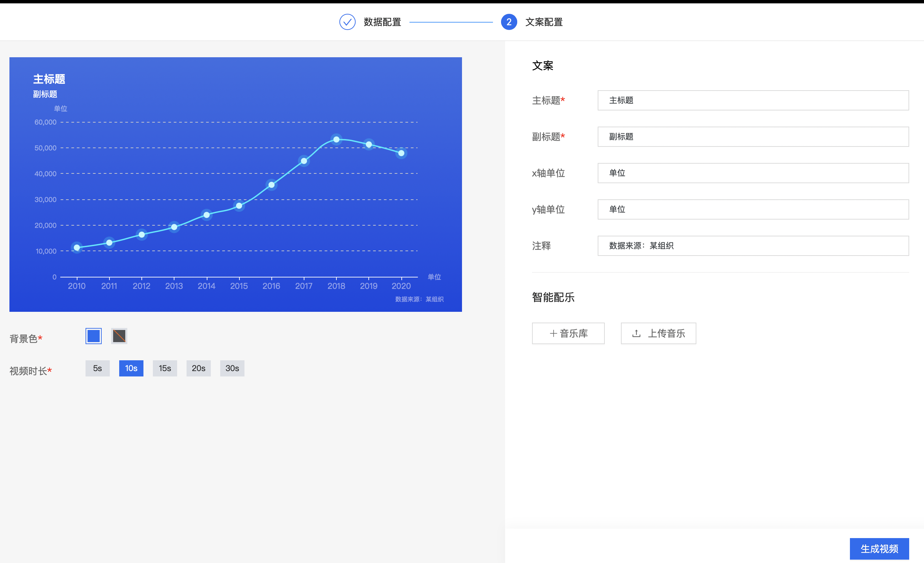Image resolution: width=924 pixels, height=563 pixels.
Task: Select the 文案配置 step label
Action: point(544,22)
